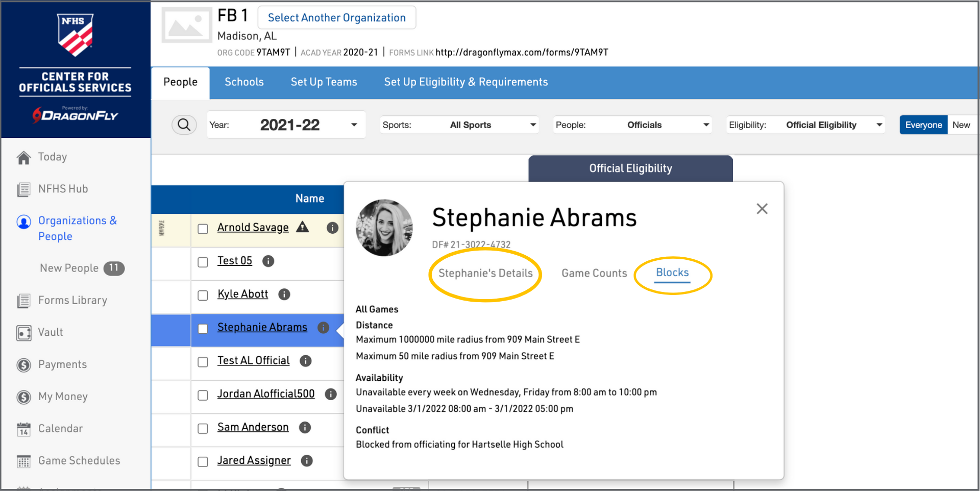Tick the checkbox for Test 05
Viewport: 980px width, 491px height.
pyautogui.click(x=203, y=262)
